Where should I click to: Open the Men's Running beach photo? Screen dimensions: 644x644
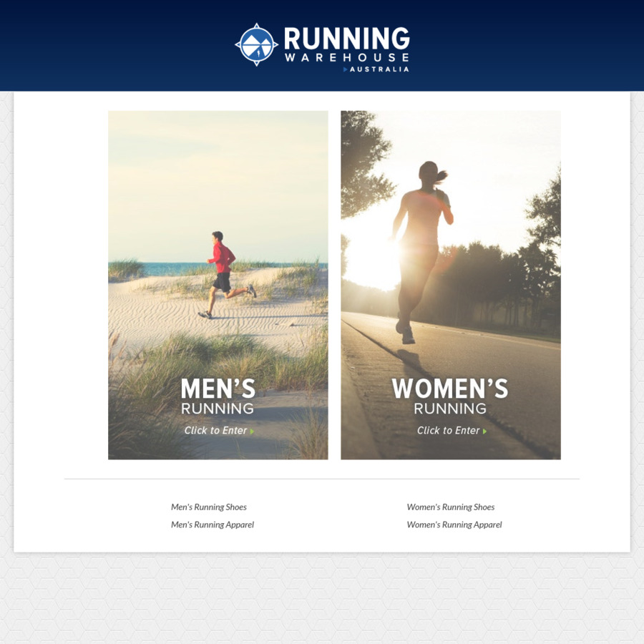pos(218,285)
